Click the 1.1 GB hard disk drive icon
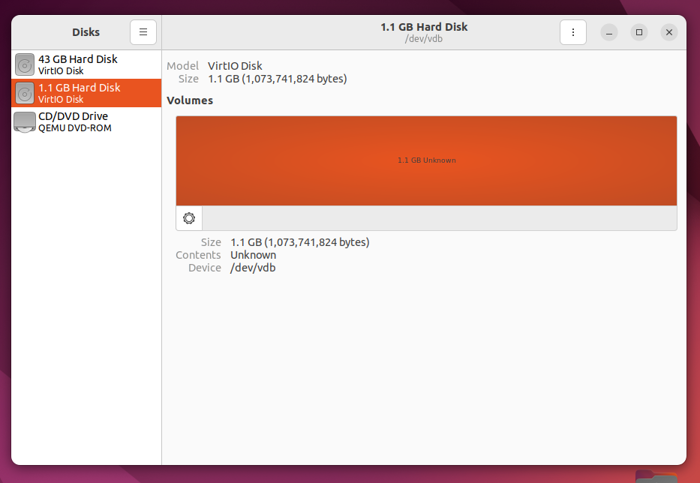Viewport: 700px width, 483px height. [x=25, y=93]
